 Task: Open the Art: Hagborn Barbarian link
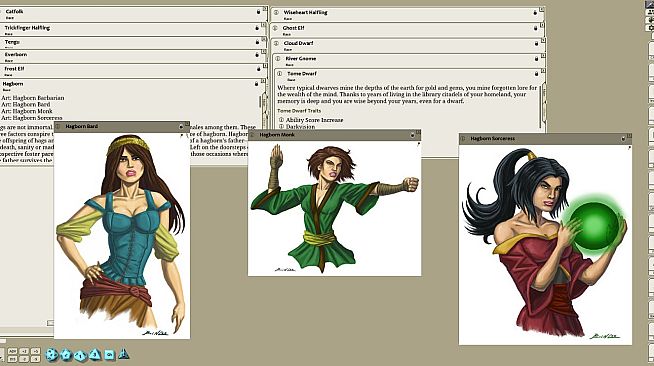point(33,98)
